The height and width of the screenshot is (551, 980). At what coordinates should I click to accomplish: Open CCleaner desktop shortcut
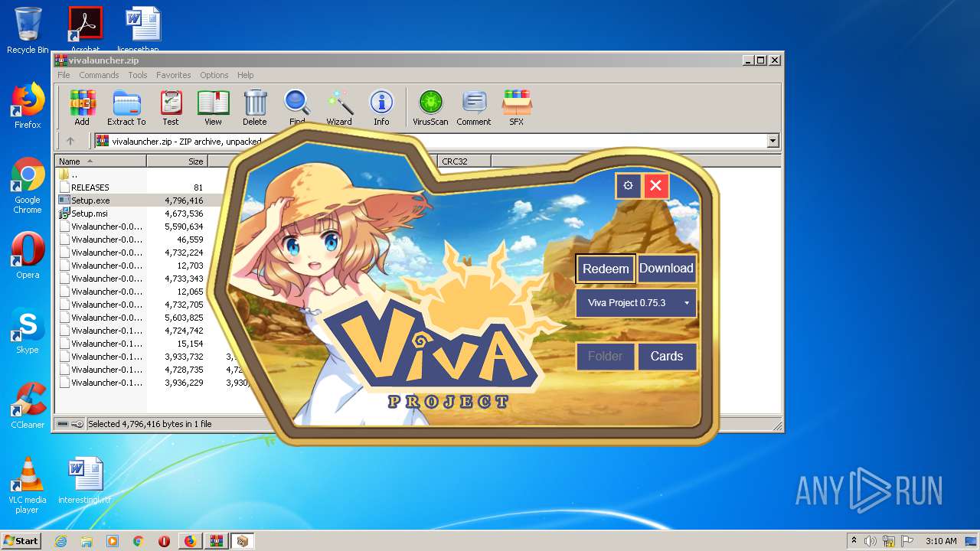[x=28, y=406]
